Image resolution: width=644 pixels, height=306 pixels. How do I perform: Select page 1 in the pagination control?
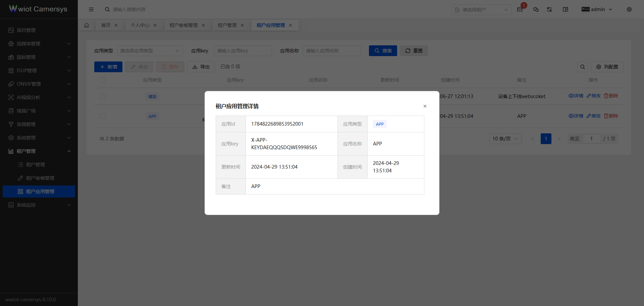(x=546, y=138)
